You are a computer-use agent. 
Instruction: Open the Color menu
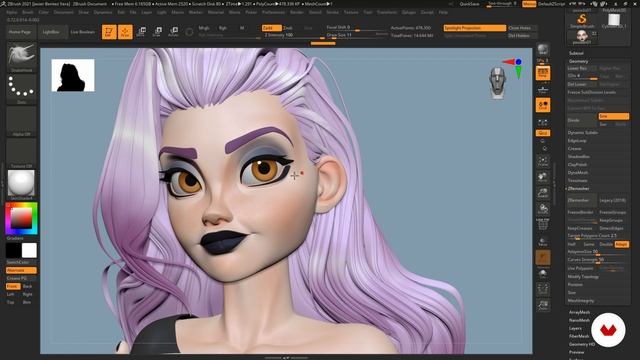pyautogui.click(x=43, y=12)
